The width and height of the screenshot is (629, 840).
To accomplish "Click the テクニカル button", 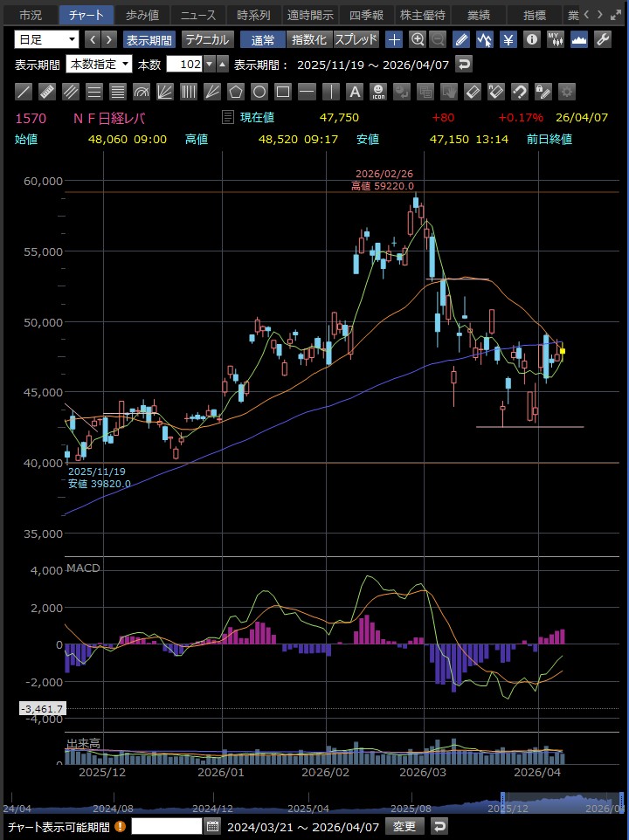I will click(x=207, y=39).
